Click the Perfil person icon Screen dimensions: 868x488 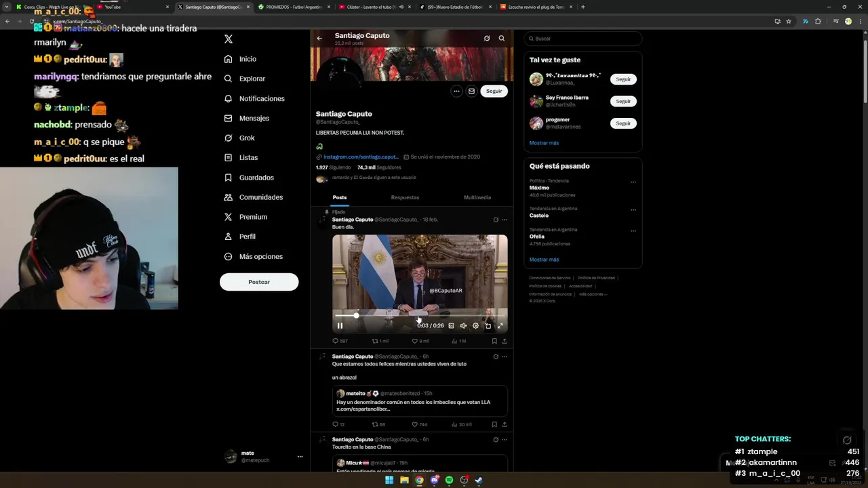pos(229,237)
